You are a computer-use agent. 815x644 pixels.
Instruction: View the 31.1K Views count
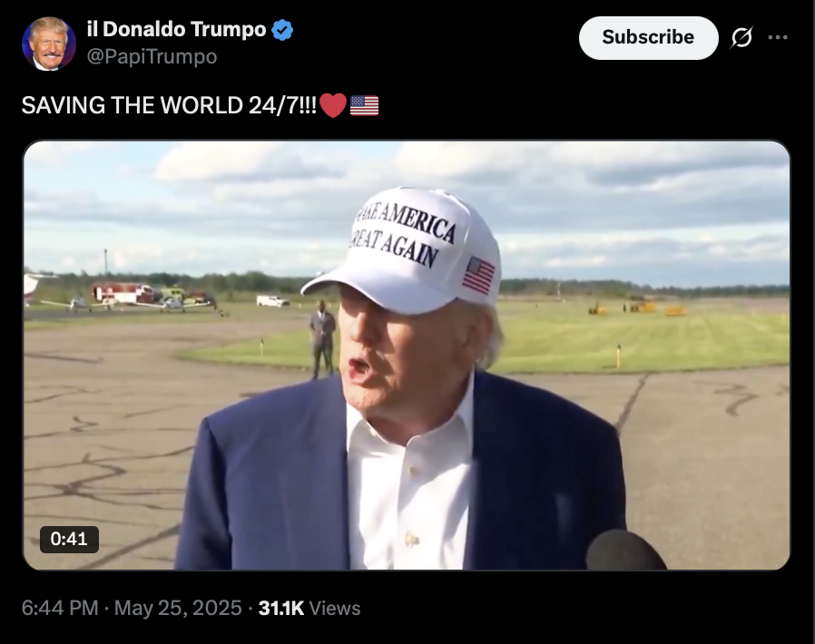tap(309, 608)
